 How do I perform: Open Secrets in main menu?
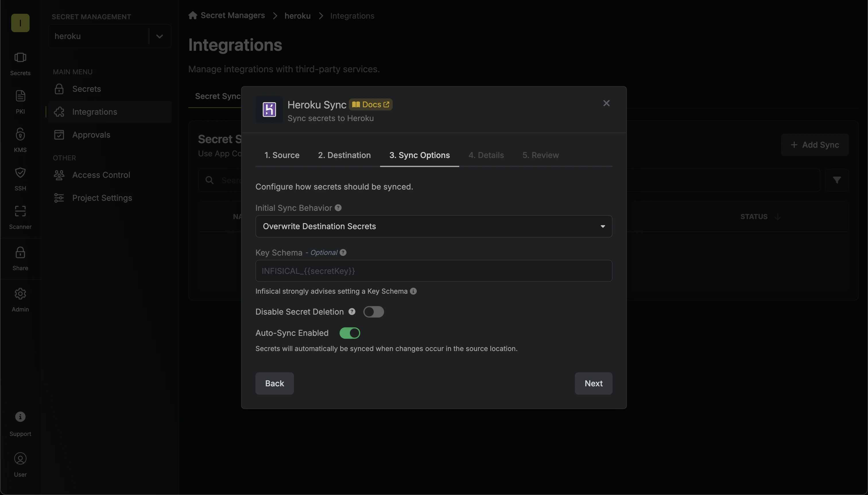point(110,89)
